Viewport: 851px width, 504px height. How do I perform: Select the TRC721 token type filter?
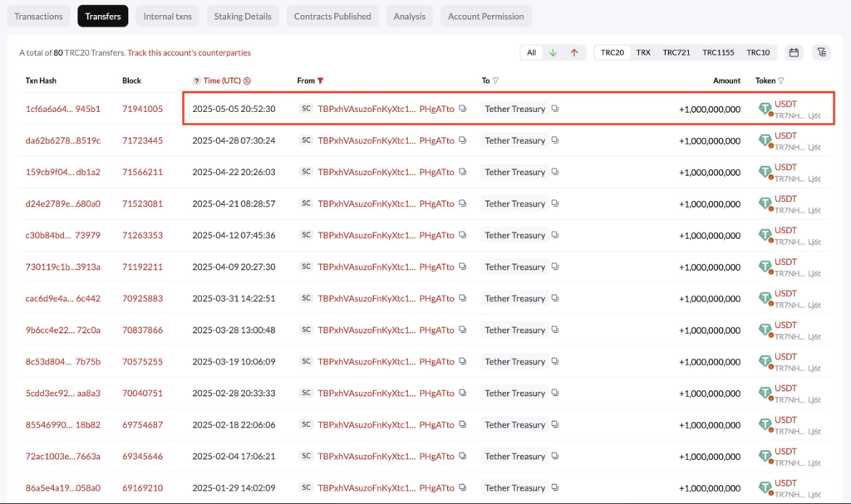click(676, 52)
